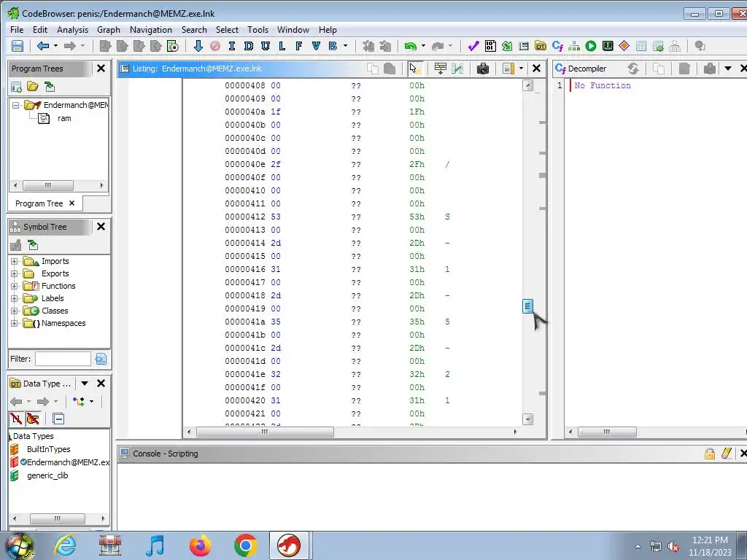The image size is (747, 560).
Task: Open the Tools menu
Action: (258, 29)
